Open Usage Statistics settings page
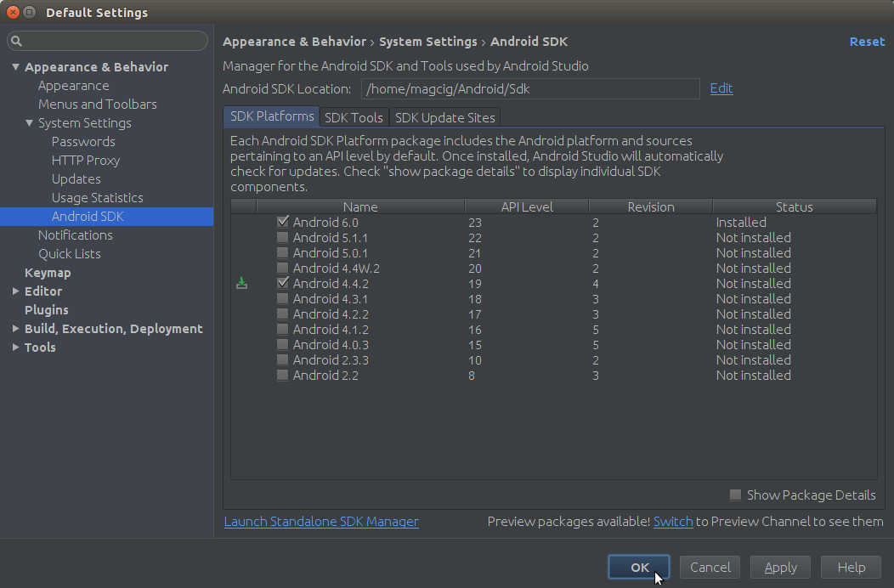894x588 pixels. (x=98, y=198)
